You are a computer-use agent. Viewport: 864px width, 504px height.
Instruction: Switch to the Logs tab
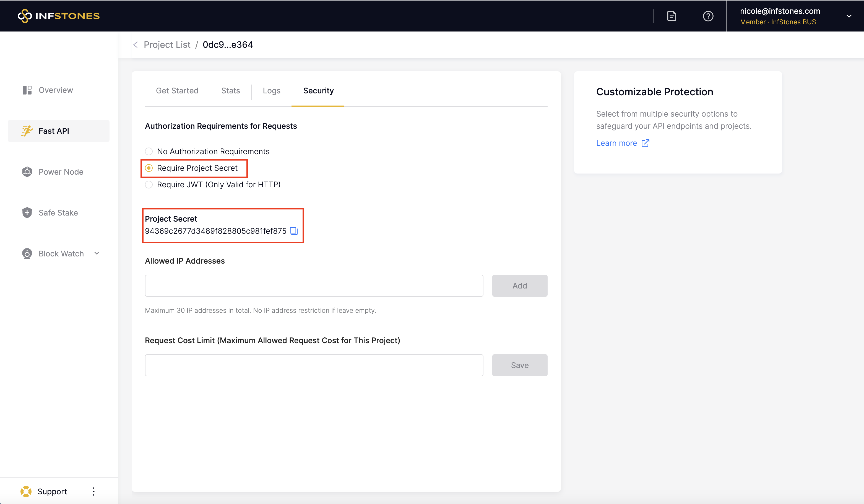pos(271,91)
